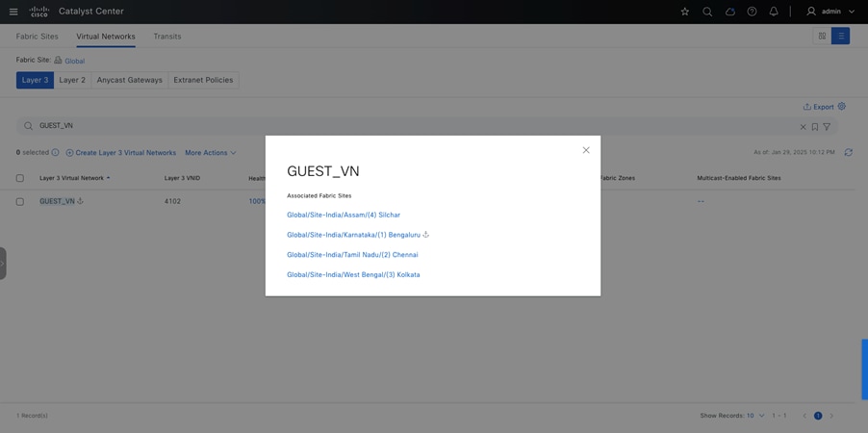Switch to the card grid view

pyautogui.click(x=822, y=36)
